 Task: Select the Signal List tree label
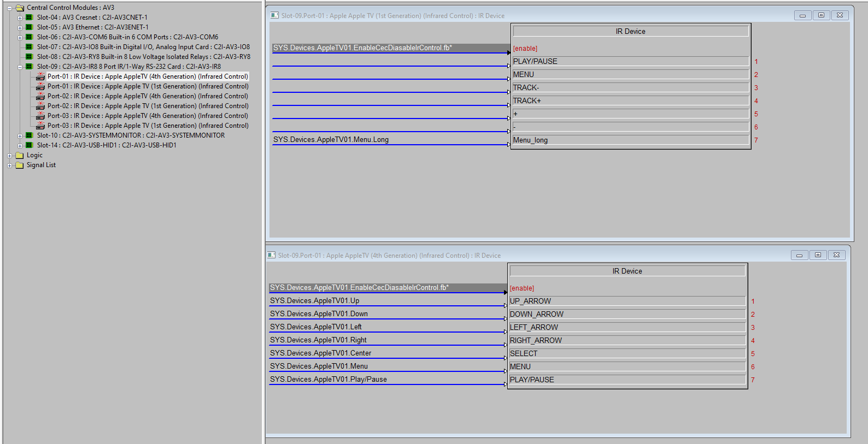click(x=41, y=165)
